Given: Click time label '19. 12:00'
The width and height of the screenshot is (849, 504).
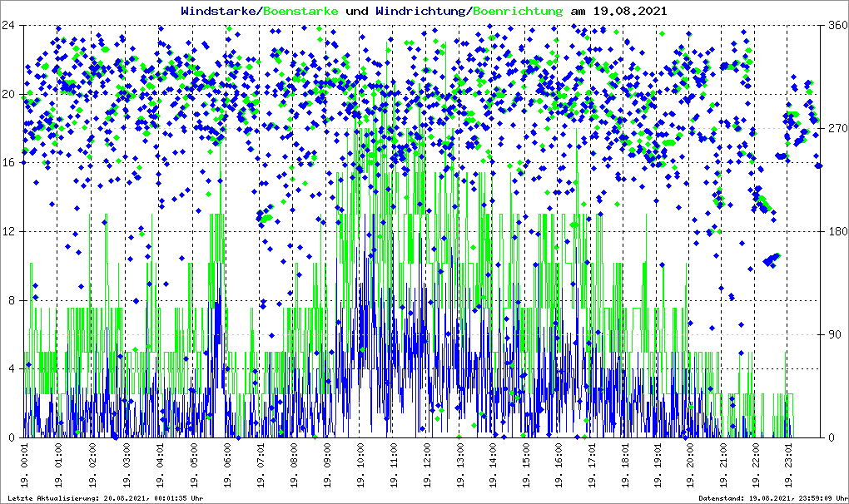Looking at the screenshot, I should 427,465.
